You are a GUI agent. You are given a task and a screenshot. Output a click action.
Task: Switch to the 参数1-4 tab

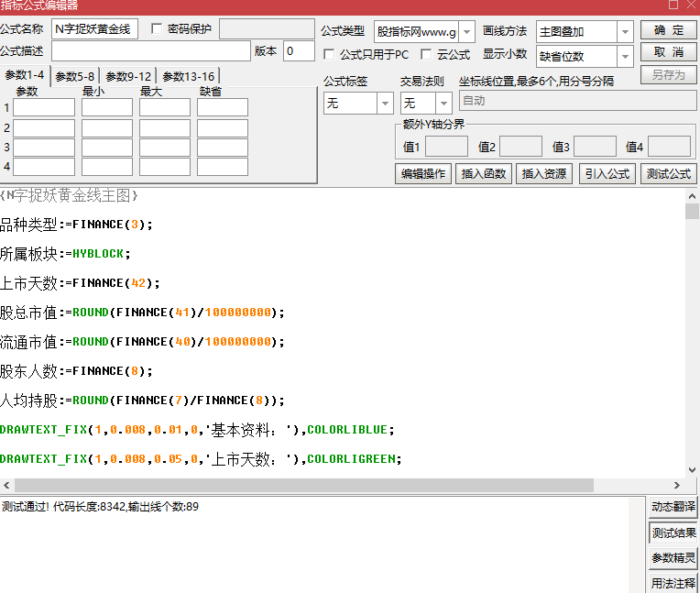click(25, 75)
